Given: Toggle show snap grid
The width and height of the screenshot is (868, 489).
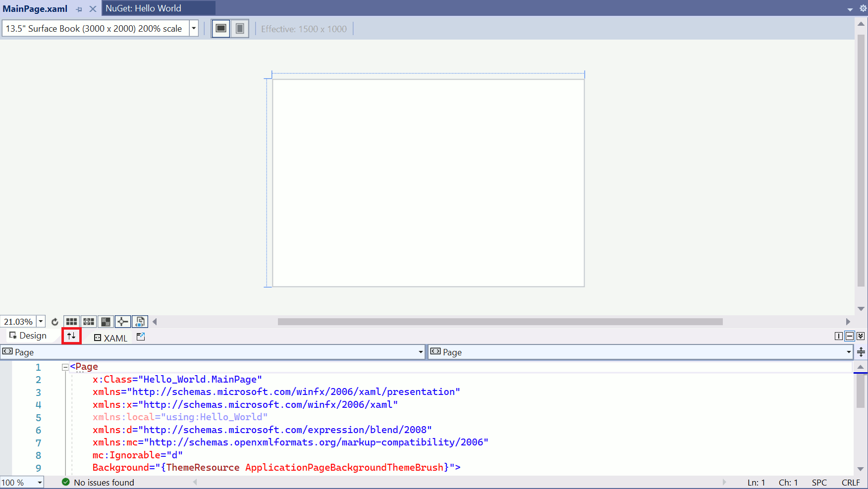Looking at the screenshot, I should point(71,322).
